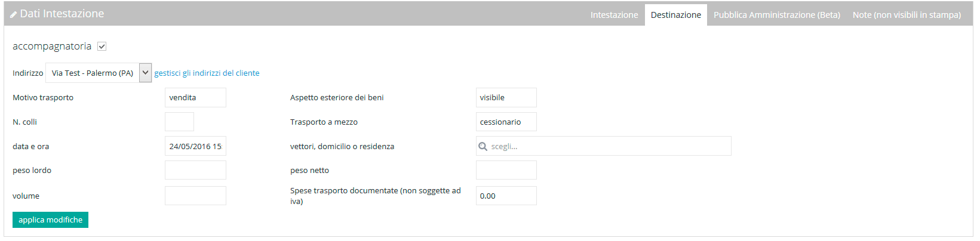The image size is (980, 241).
Task: Open the Indirizzo address dropdown arrow
Action: point(145,73)
